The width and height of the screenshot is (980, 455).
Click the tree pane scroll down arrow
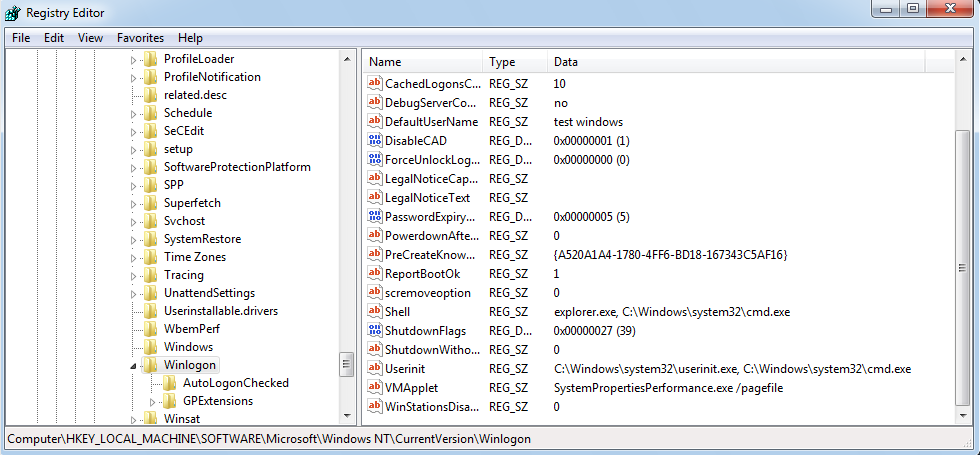coord(346,416)
